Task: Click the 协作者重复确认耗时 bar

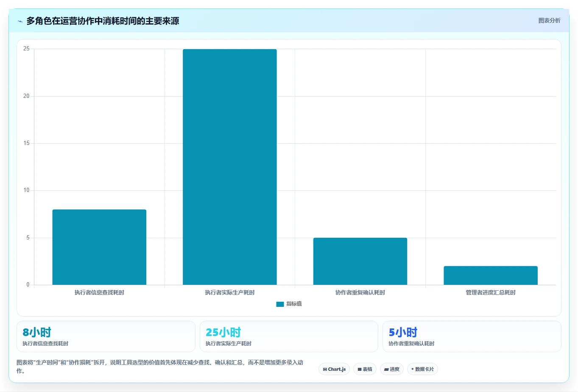Action: point(360,261)
